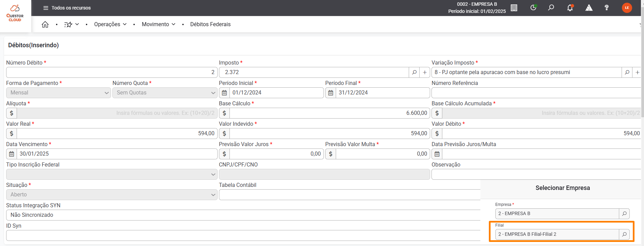Click the search magnifier in top bar
644x246 pixels.
point(551,8)
